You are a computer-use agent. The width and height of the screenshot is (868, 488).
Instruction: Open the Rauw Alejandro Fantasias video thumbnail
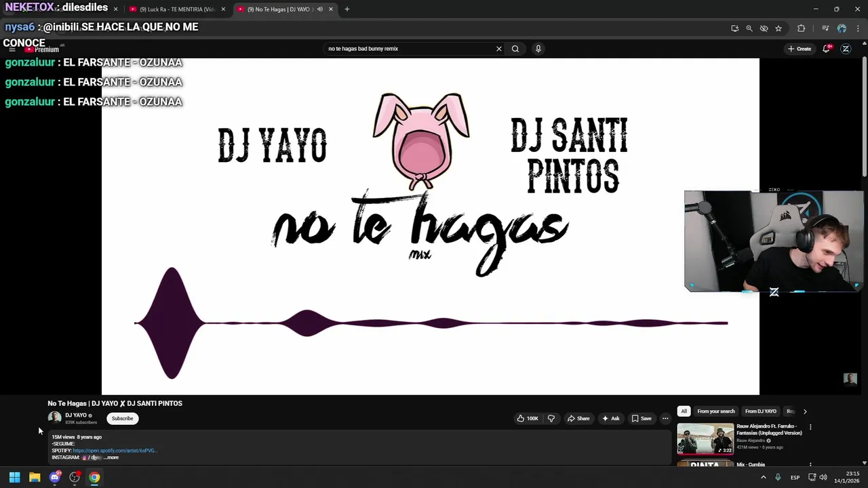(x=705, y=439)
